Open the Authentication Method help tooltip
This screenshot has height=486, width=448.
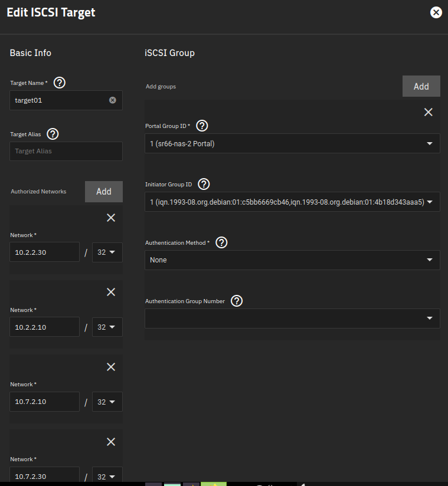coord(221,242)
